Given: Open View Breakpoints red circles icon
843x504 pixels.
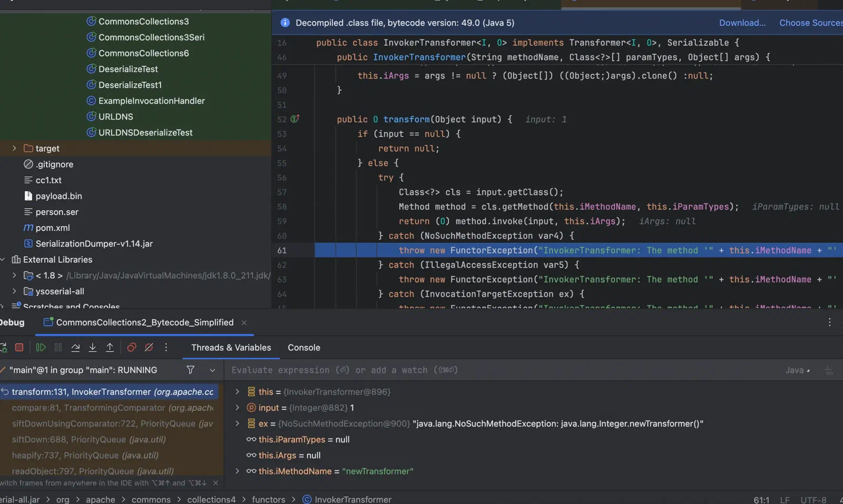Looking at the screenshot, I should click(x=132, y=348).
